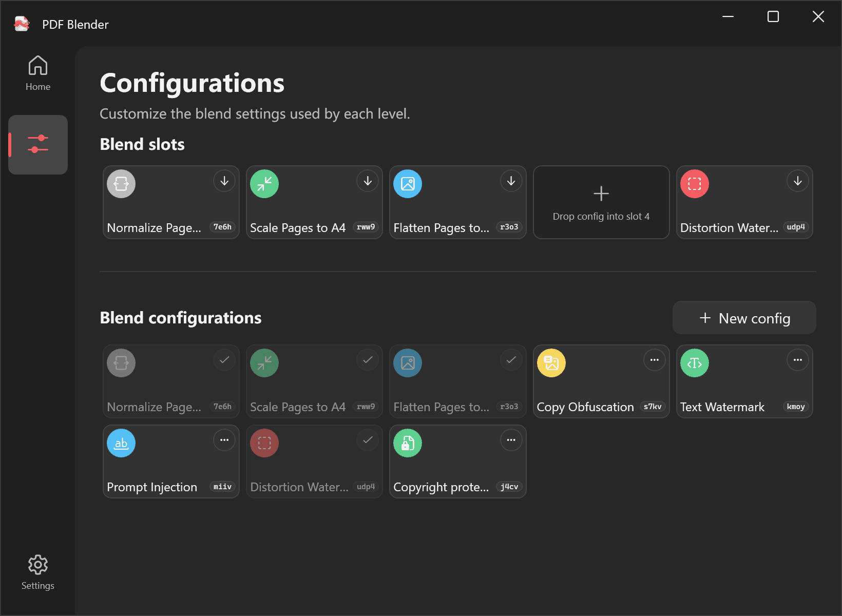Click 'Normalize Page...' label in blend slots

154,228
